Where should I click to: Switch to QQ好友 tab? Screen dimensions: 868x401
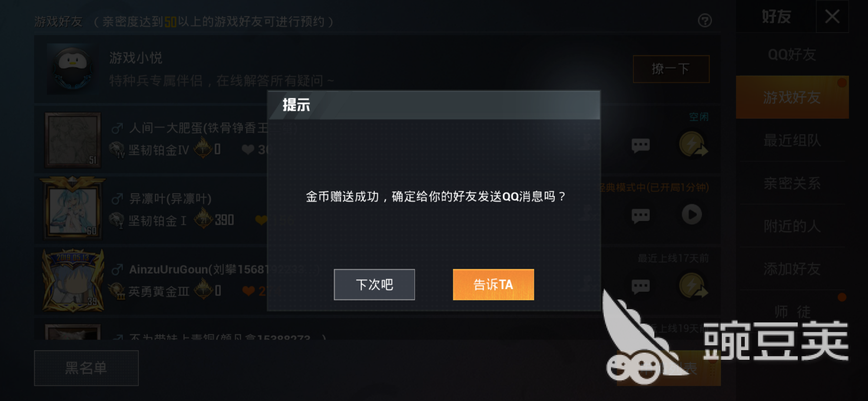(x=792, y=55)
